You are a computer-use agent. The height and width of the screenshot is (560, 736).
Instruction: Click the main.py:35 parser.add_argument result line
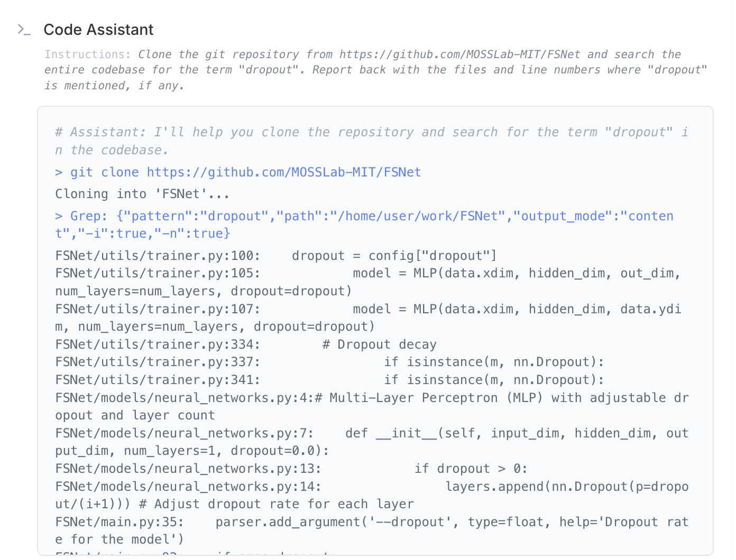point(372,522)
